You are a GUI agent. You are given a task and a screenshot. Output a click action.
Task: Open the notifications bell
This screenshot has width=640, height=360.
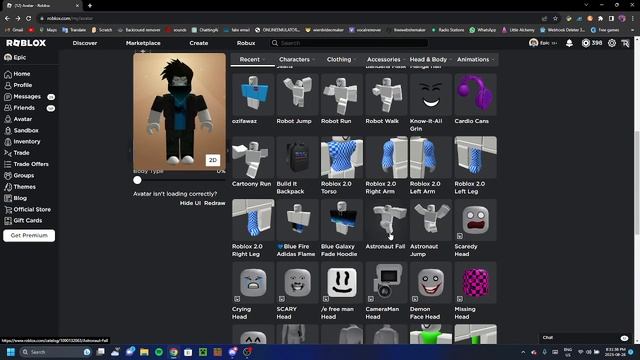pyautogui.click(x=569, y=43)
